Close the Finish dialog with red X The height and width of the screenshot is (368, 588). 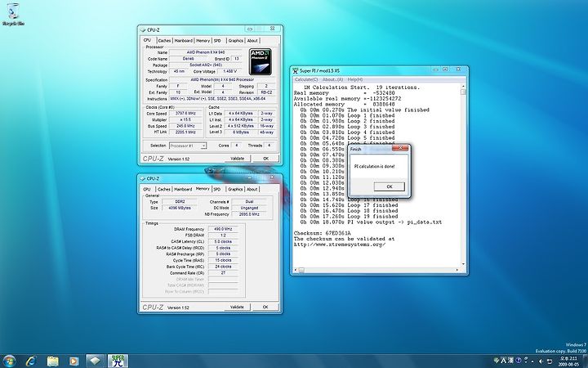pos(400,148)
